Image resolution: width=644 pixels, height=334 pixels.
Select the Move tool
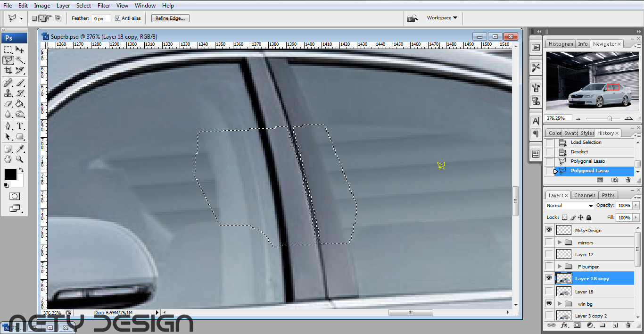[20, 50]
